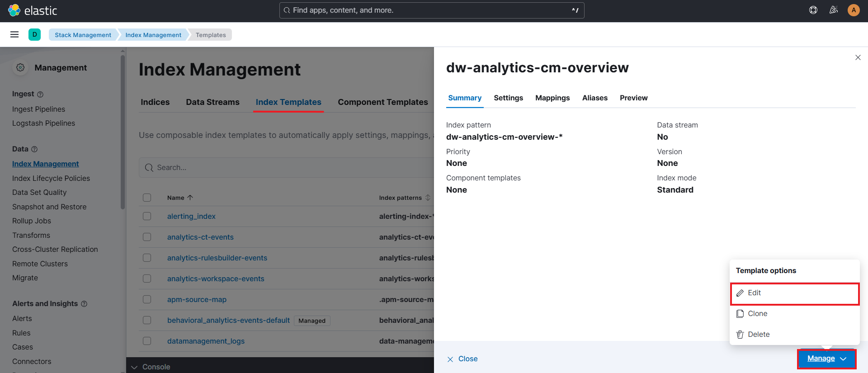
Task: Open the Manage dropdown button
Action: tap(827, 359)
